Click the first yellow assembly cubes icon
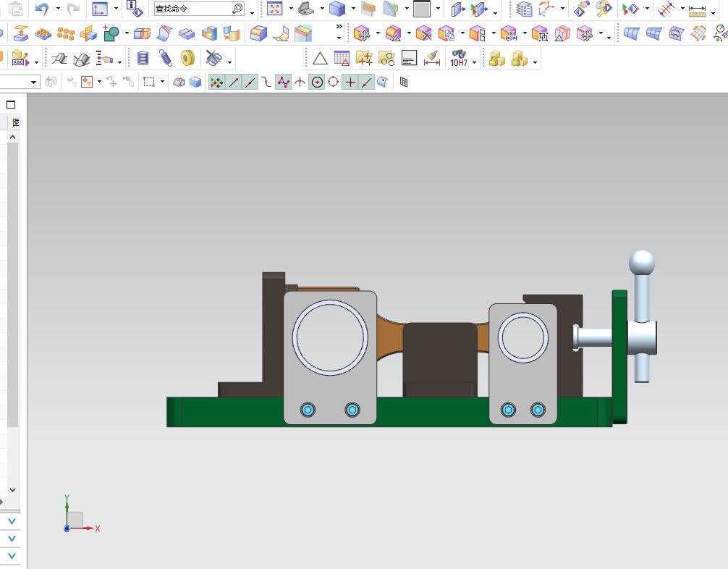The width and height of the screenshot is (728, 569). pos(496,59)
